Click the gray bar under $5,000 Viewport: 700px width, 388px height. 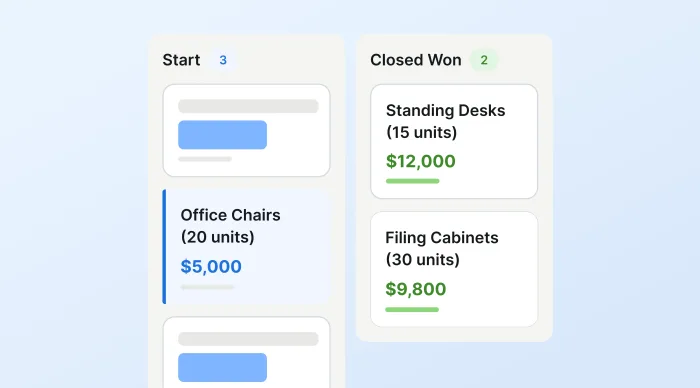point(207,287)
